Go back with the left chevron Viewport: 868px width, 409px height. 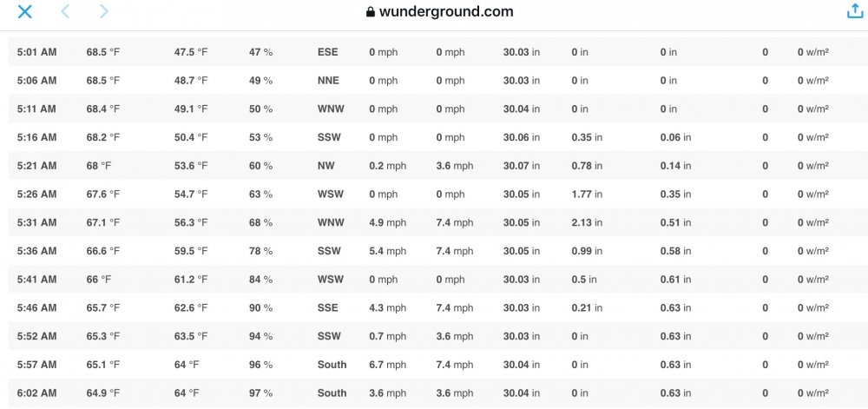(x=65, y=11)
